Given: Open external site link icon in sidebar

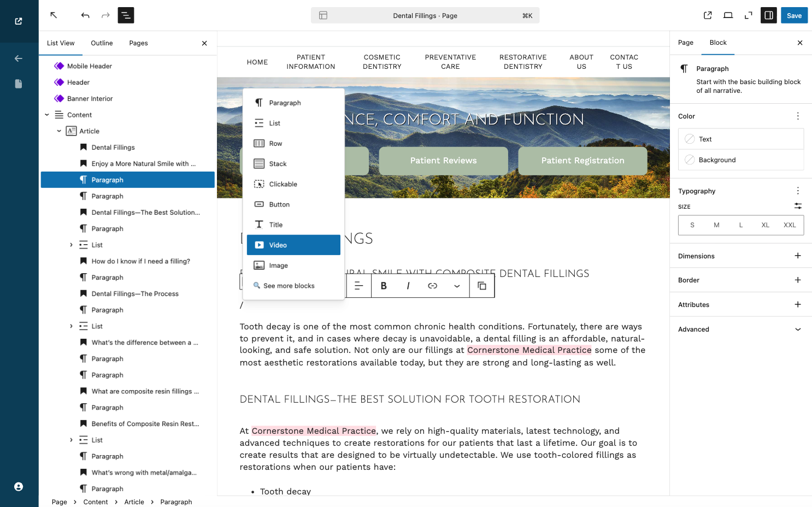Looking at the screenshot, I should 19,21.
